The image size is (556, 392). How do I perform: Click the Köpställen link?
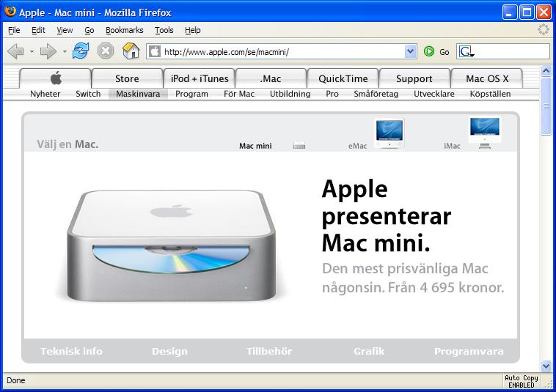(x=490, y=94)
